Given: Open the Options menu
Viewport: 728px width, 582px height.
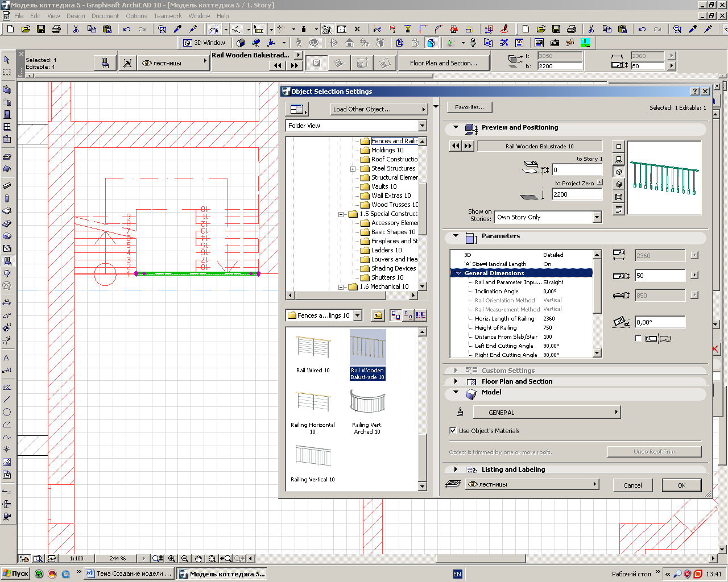Looking at the screenshot, I should [x=136, y=16].
